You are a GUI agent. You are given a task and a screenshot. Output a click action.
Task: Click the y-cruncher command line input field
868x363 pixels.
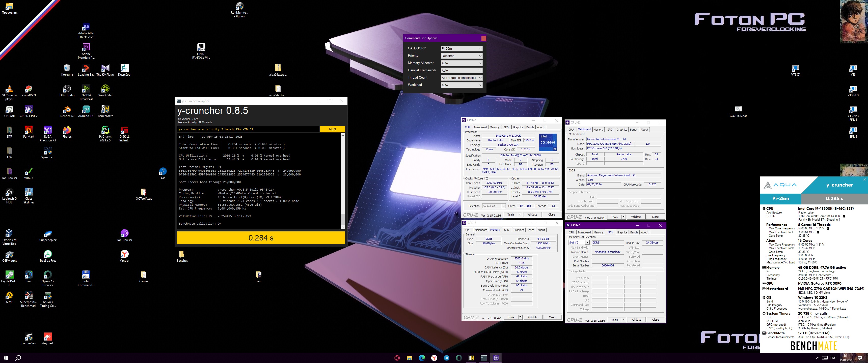coord(248,129)
